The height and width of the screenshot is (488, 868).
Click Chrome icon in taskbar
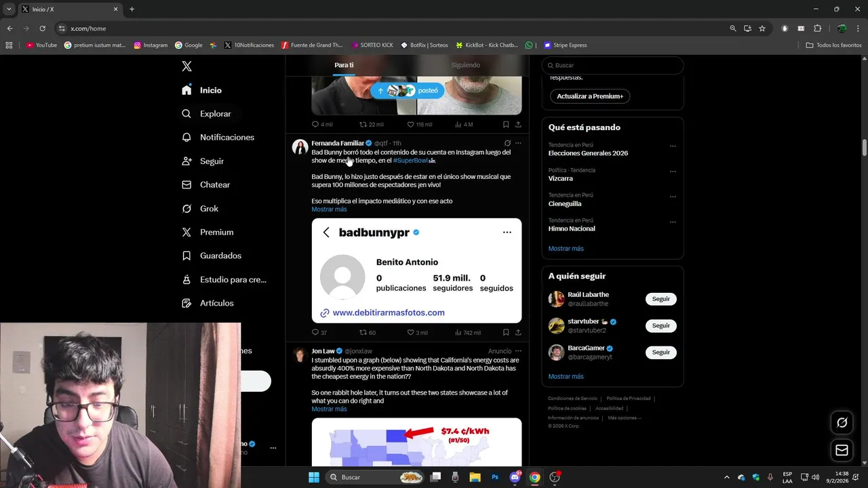534,477
